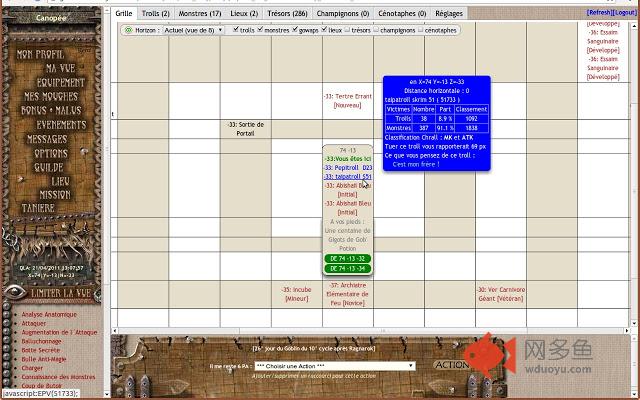The width and height of the screenshot is (640, 400).
Task: Open Lieu in the side menu
Action: [x=61, y=181]
